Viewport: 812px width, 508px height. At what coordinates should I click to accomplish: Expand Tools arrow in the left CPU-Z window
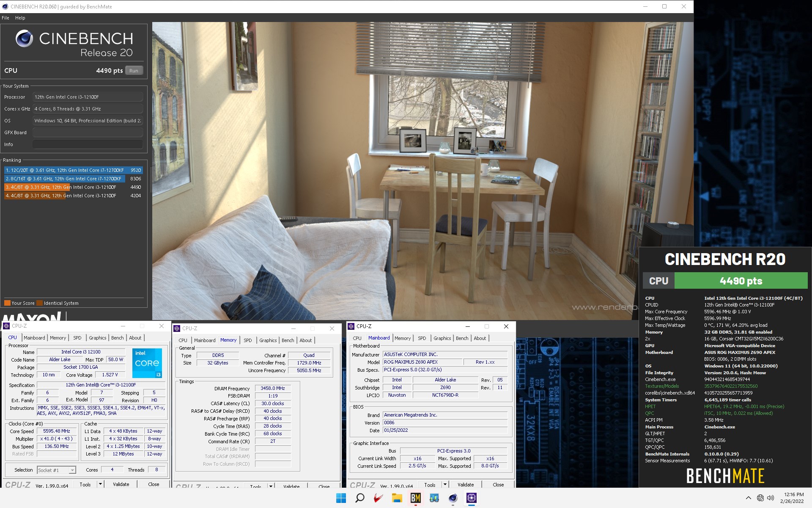pyautogui.click(x=100, y=484)
